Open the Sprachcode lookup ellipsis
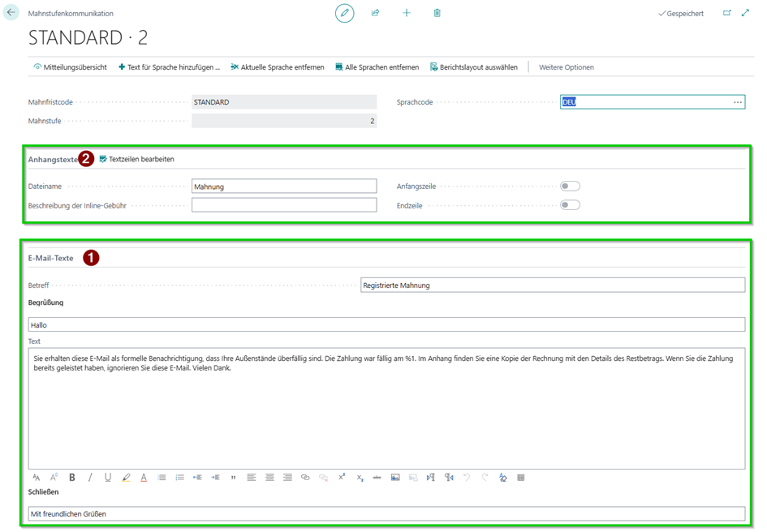767x532 pixels. [737, 102]
